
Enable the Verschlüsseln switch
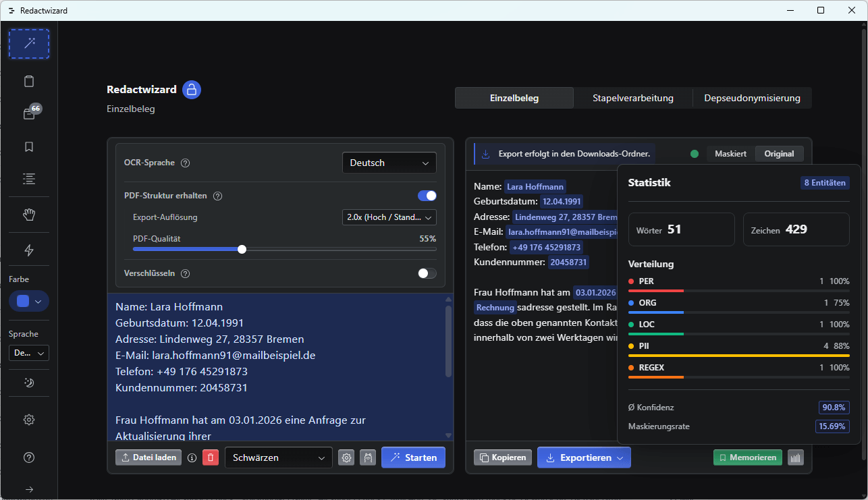pyautogui.click(x=427, y=273)
